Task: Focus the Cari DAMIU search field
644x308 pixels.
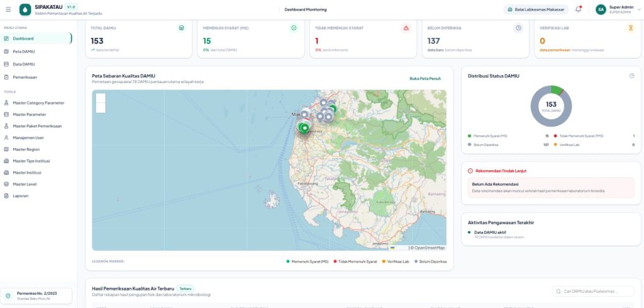Action: (x=594, y=292)
